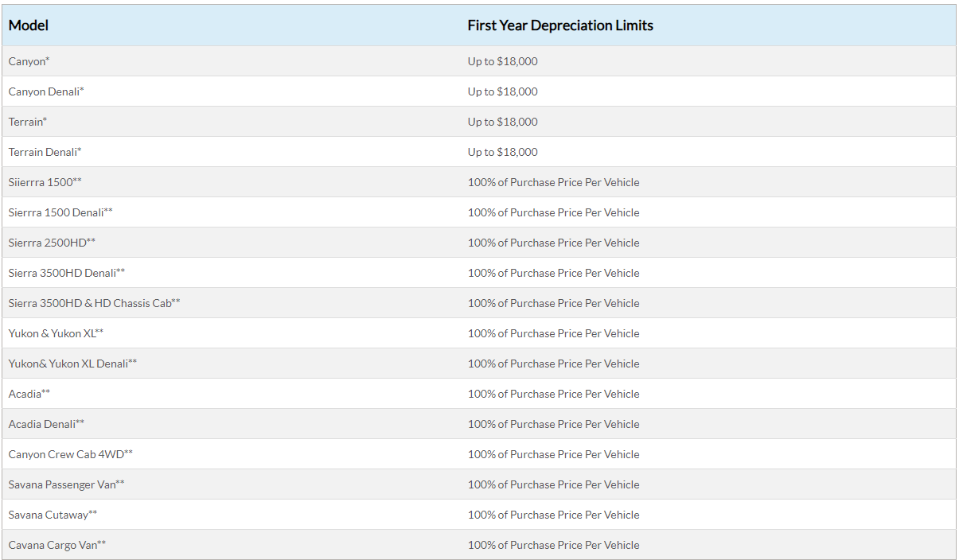This screenshot has height=560, width=959.
Task: Select the Yukon & Yukon XL model cell
Action: click(56, 333)
